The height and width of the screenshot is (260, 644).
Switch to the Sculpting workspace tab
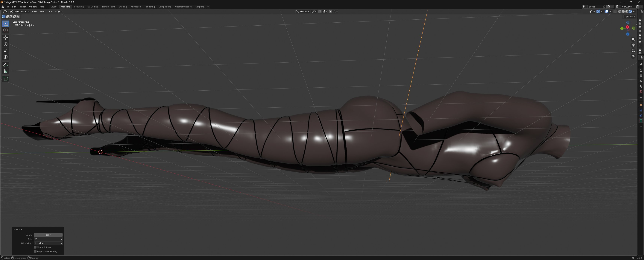point(79,7)
